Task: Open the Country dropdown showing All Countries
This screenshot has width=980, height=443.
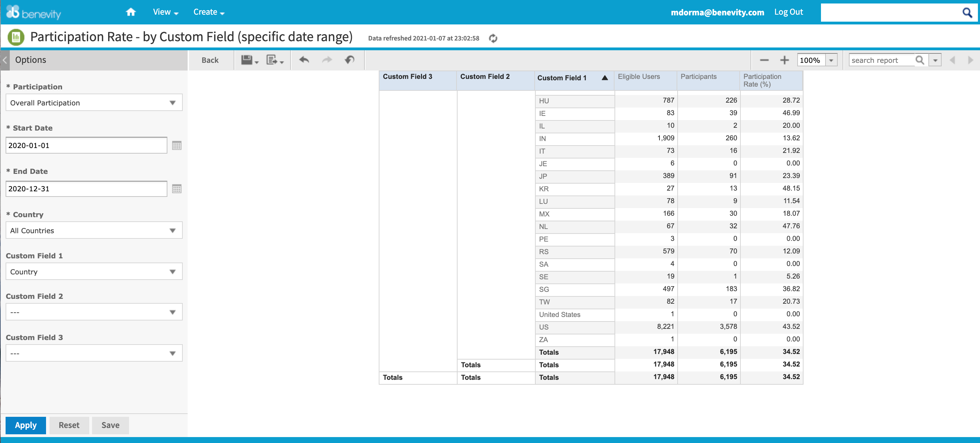Action: pos(94,230)
